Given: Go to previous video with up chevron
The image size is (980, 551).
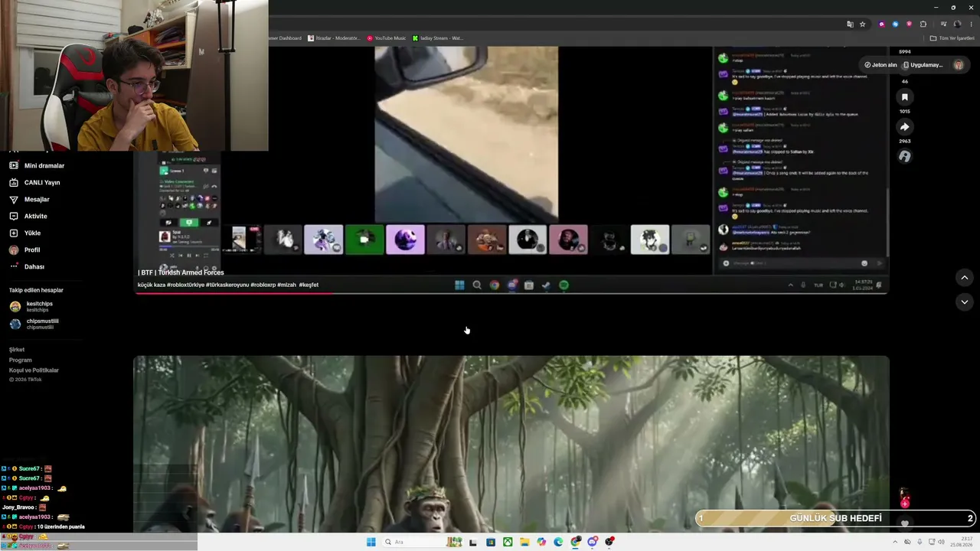Looking at the screenshot, I should [965, 278].
